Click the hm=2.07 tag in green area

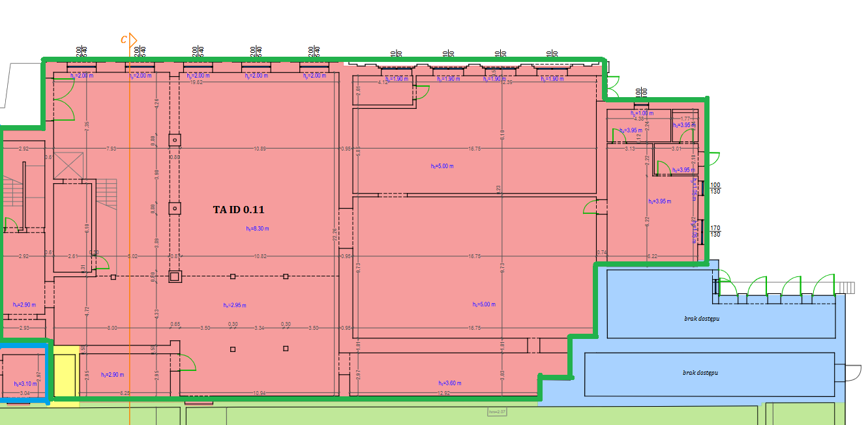coord(497,411)
